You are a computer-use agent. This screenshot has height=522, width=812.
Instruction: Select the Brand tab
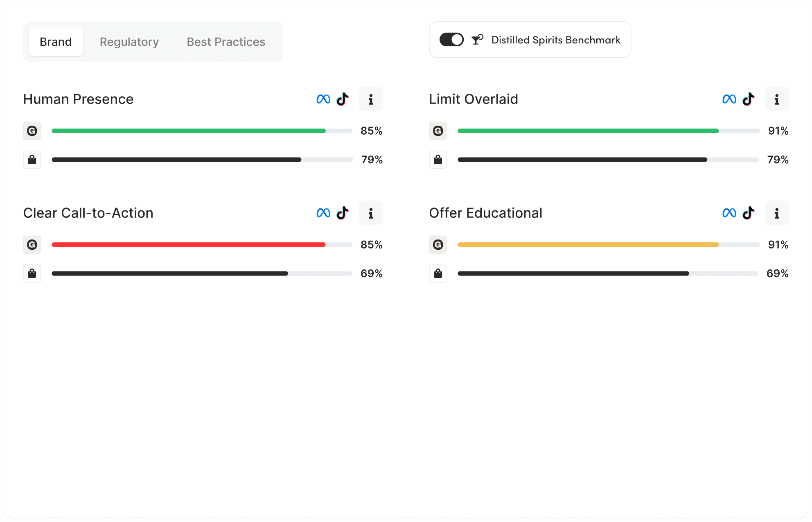pyautogui.click(x=56, y=42)
